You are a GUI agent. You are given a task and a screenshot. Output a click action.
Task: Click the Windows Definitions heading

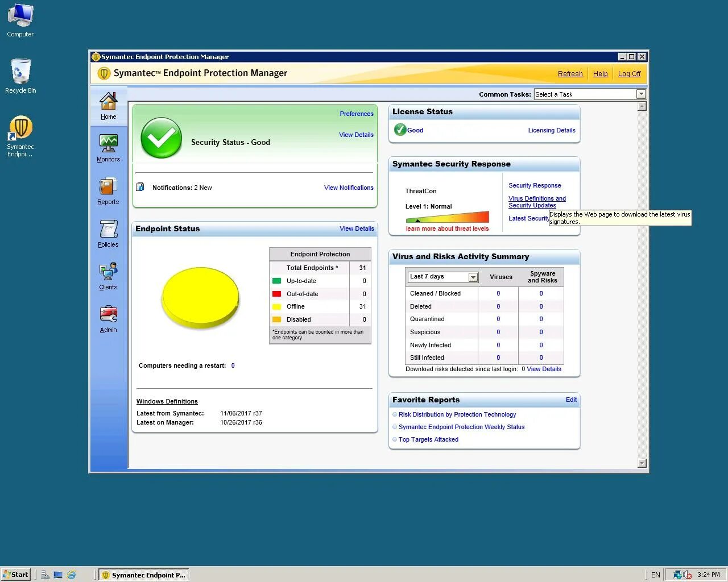click(167, 401)
